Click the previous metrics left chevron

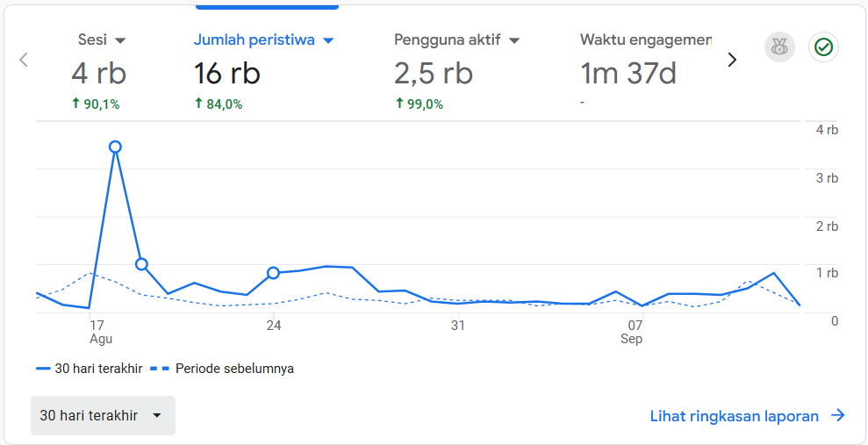(24, 60)
